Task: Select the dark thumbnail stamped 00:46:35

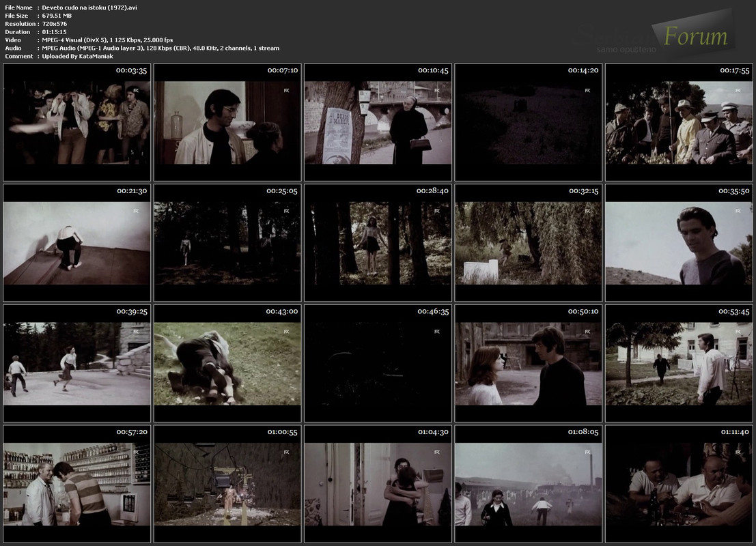Action: click(378, 363)
